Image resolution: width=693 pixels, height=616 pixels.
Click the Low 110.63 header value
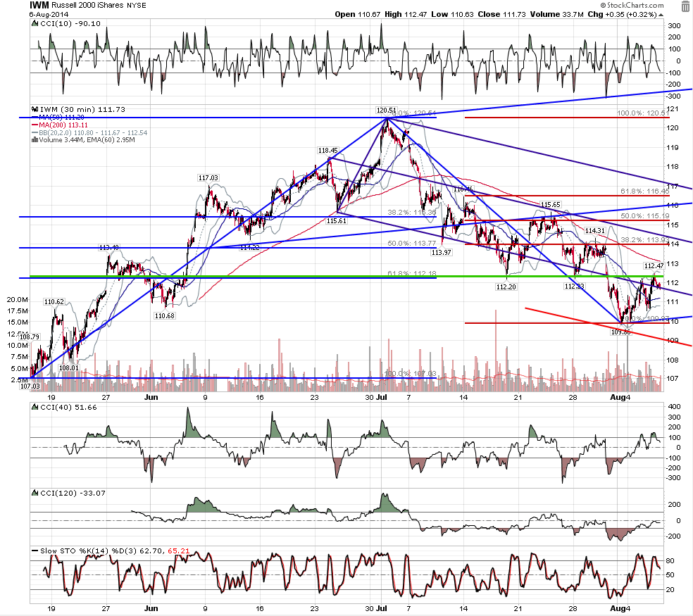(452, 14)
